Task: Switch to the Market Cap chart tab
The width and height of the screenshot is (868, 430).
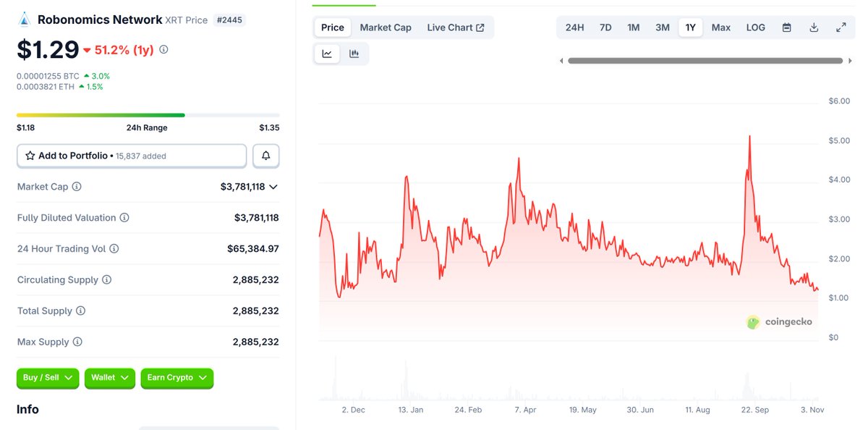Action: (386, 27)
